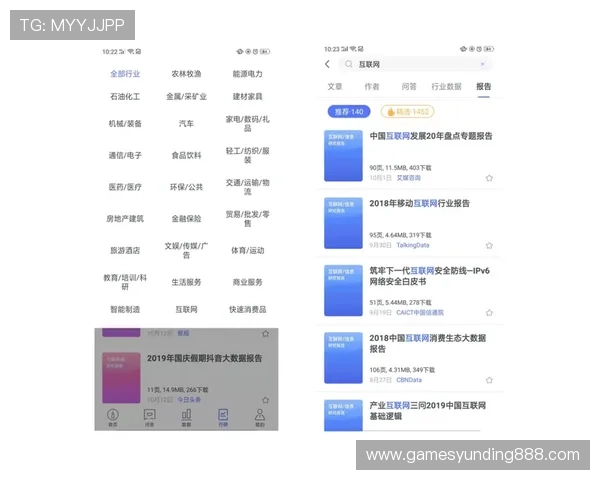Select the 精选·1452 filter chip
Screen dimensions: 600x480
coord(408,112)
